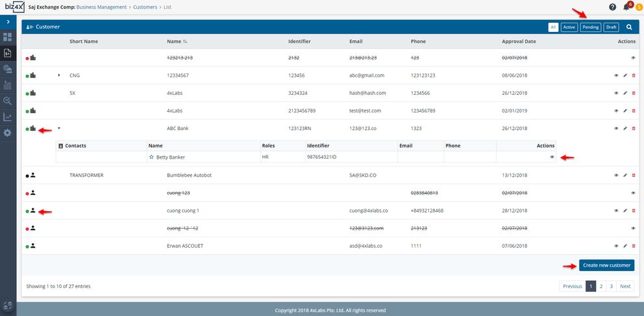View details of contact Betty Banker
Image resolution: width=644 pixels, height=316 pixels.
click(x=552, y=157)
